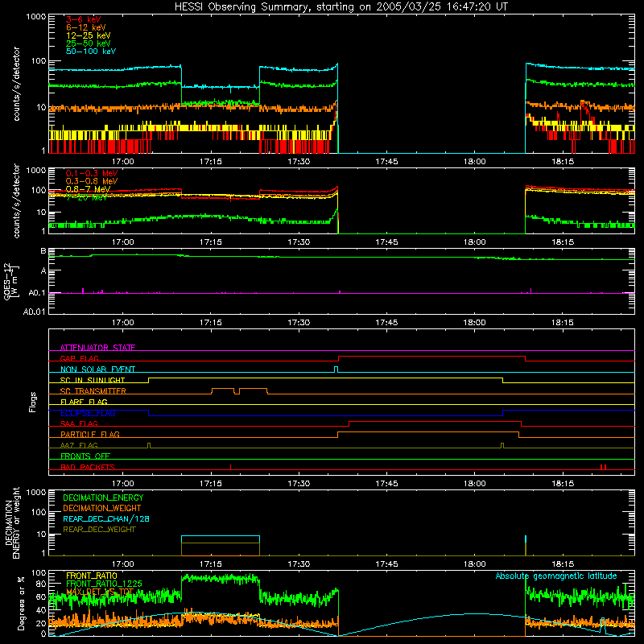Click 17:45 tick label under Flags panel

click(386, 484)
